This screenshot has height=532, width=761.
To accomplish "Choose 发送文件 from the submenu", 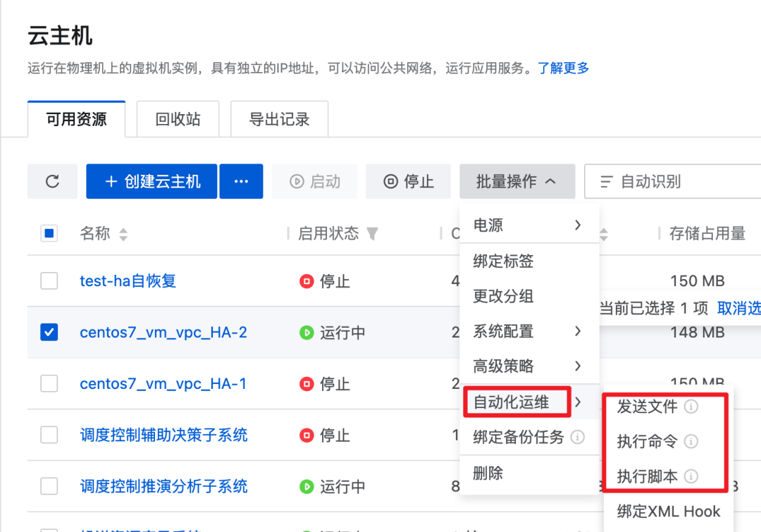I will [x=647, y=407].
